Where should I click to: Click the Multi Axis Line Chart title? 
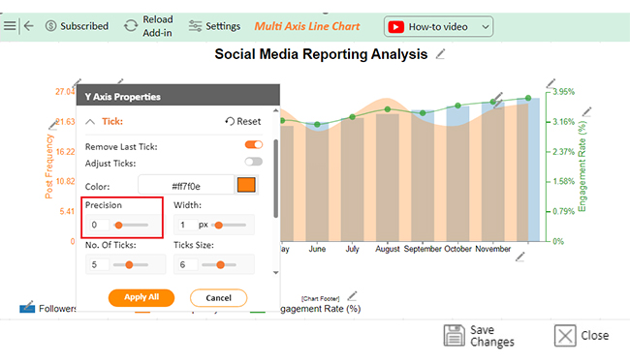point(307,26)
